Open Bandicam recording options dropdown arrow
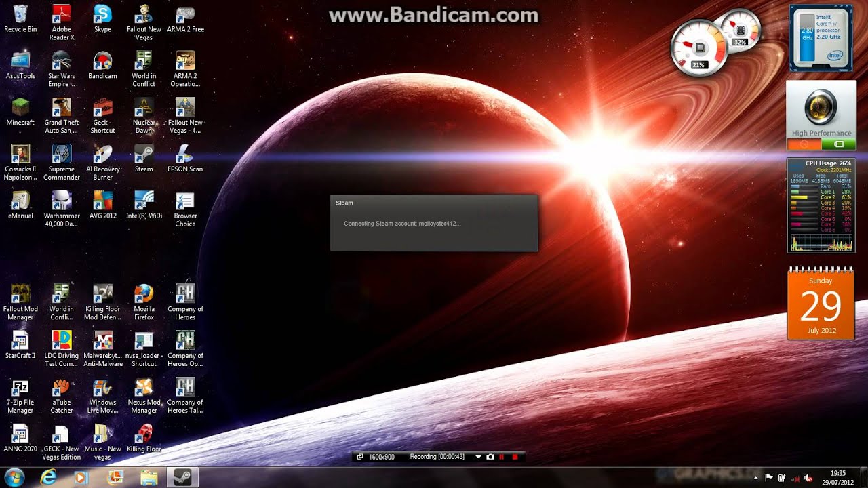Screen dimensions: 868x488 coord(478,457)
